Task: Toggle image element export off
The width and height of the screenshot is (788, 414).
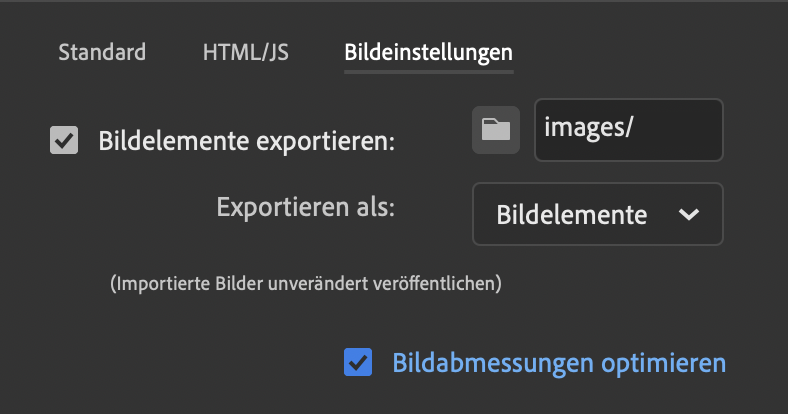Action: (65, 141)
